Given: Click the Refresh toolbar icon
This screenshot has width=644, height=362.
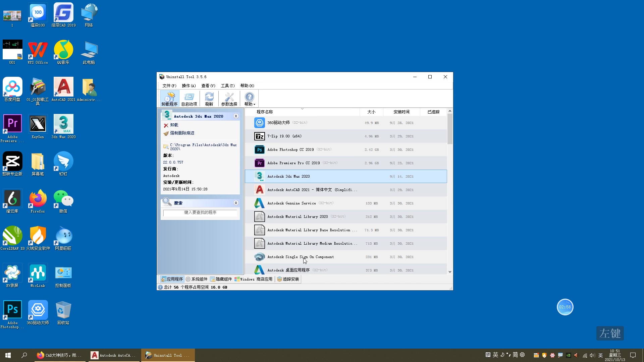Looking at the screenshot, I should click(209, 99).
